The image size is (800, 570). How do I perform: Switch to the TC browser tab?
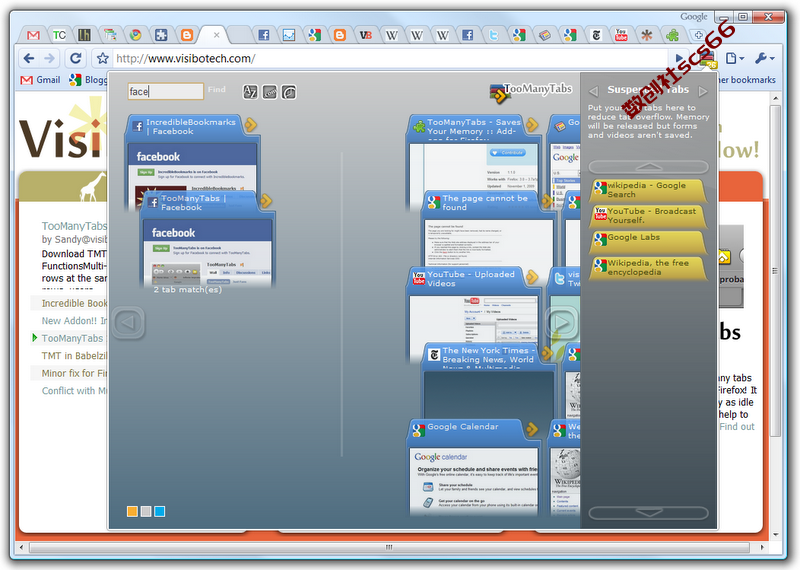click(59, 35)
